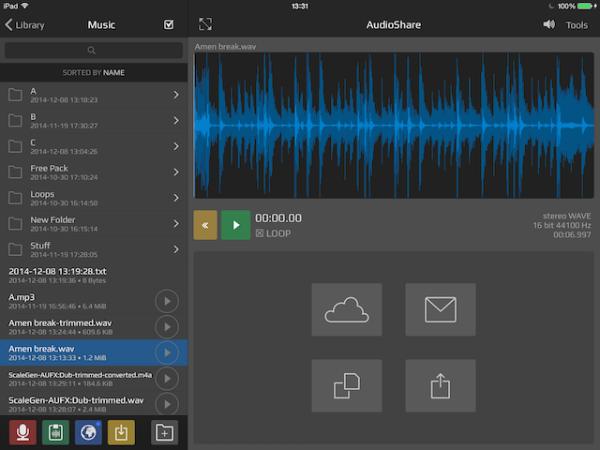Tap folder icon beside Free Pack

pyautogui.click(x=15, y=172)
